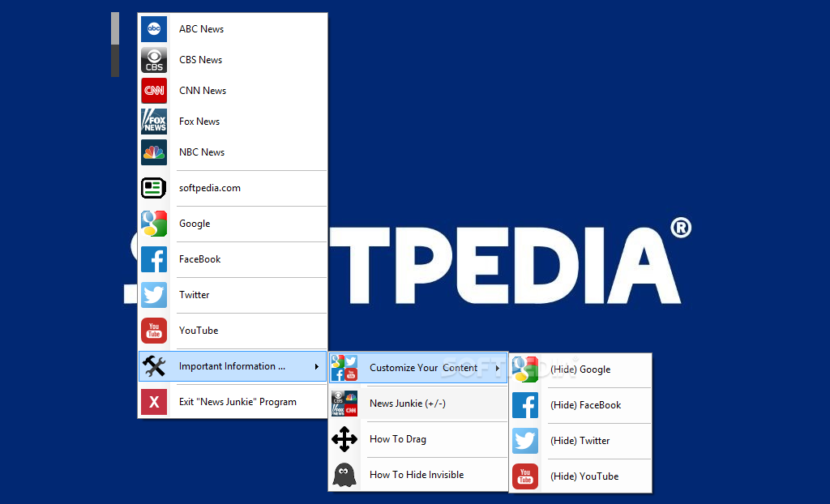The height and width of the screenshot is (504, 830).
Task: Click the NBC peacock logo icon
Action: tap(154, 152)
